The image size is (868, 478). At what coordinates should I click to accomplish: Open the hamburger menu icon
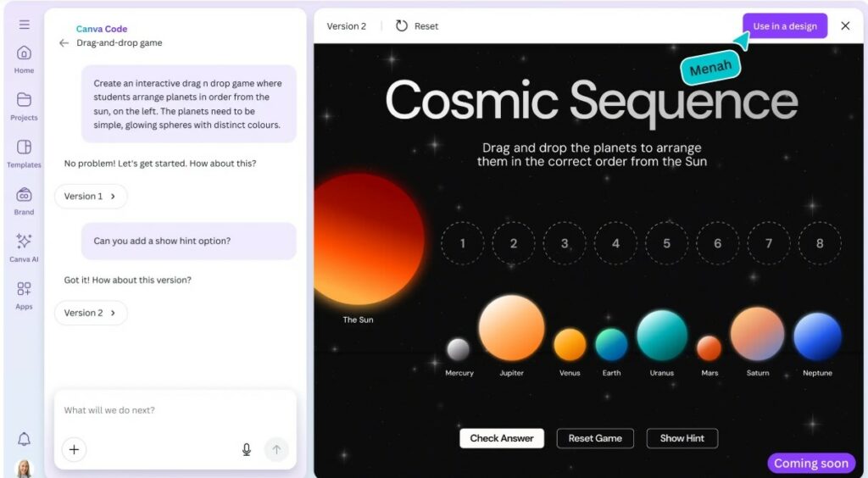(x=24, y=25)
